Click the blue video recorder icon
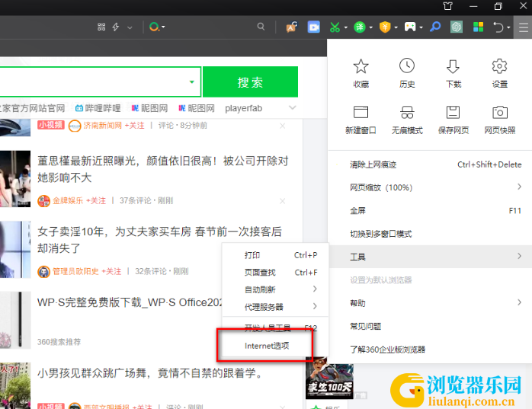The image size is (532, 409). tap(313, 27)
